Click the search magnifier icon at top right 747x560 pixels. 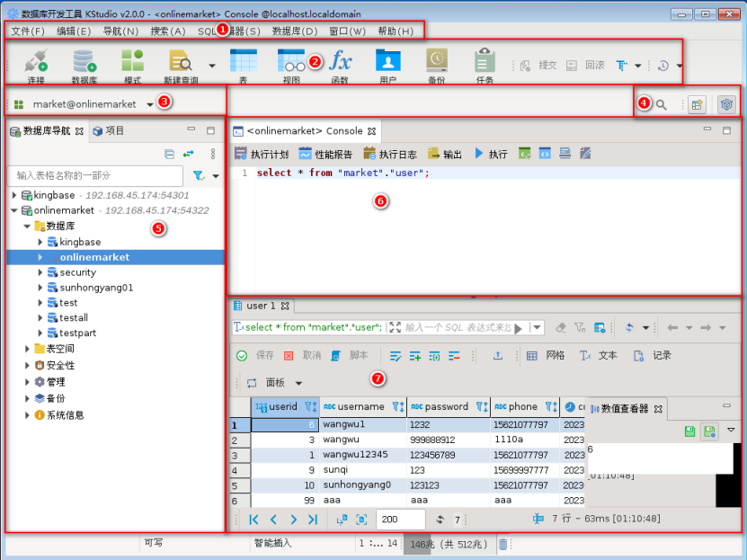662,104
